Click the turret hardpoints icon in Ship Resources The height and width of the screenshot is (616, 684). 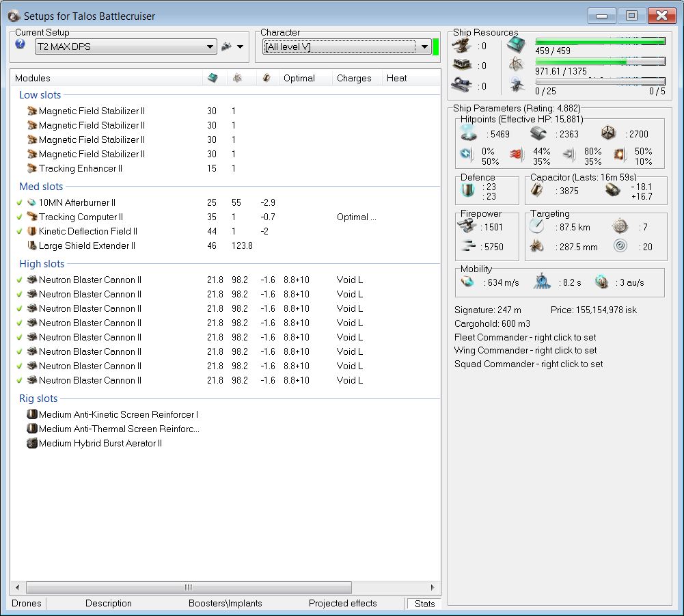(x=461, y=45)
